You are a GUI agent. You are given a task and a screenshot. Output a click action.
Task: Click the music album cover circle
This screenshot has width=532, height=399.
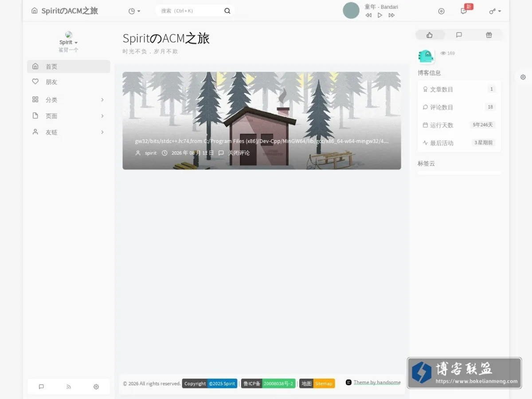pos(351,11)
